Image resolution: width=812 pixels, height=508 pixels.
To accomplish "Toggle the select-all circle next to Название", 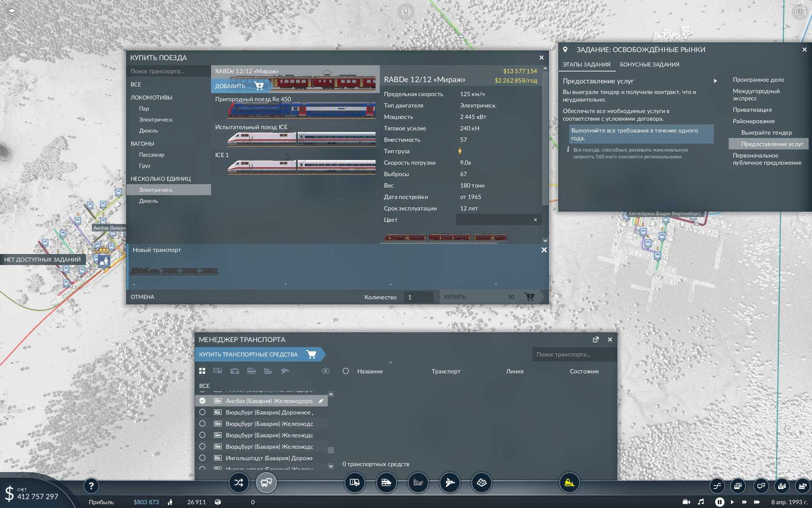I will [346, 371].
